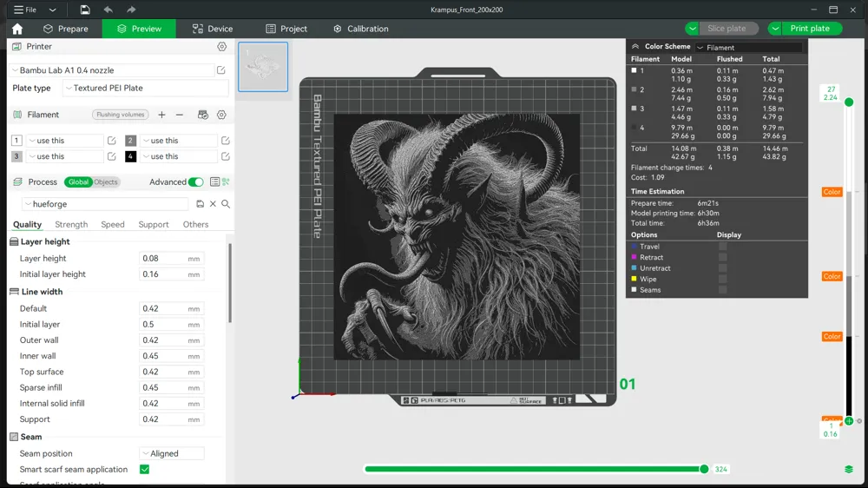Edit the Bambu Lab A1 printer preset
This screenshot has height=488, width=868.
220,70
